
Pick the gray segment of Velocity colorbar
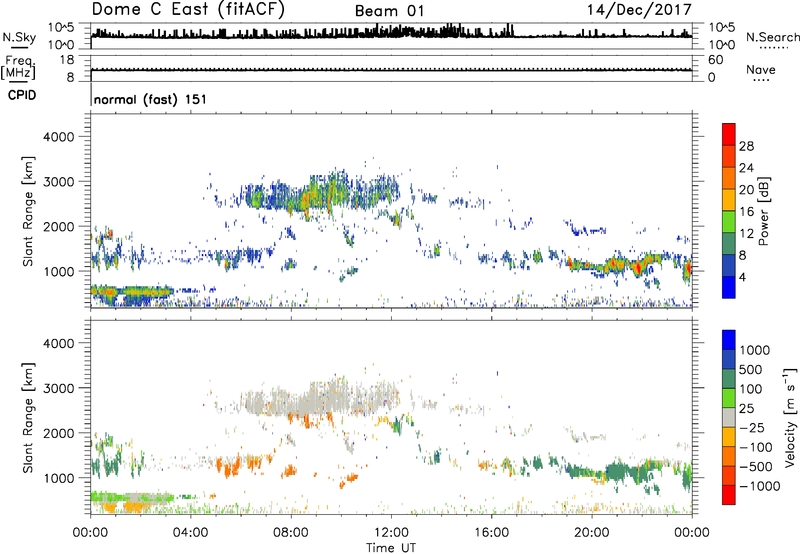point(729,417)
